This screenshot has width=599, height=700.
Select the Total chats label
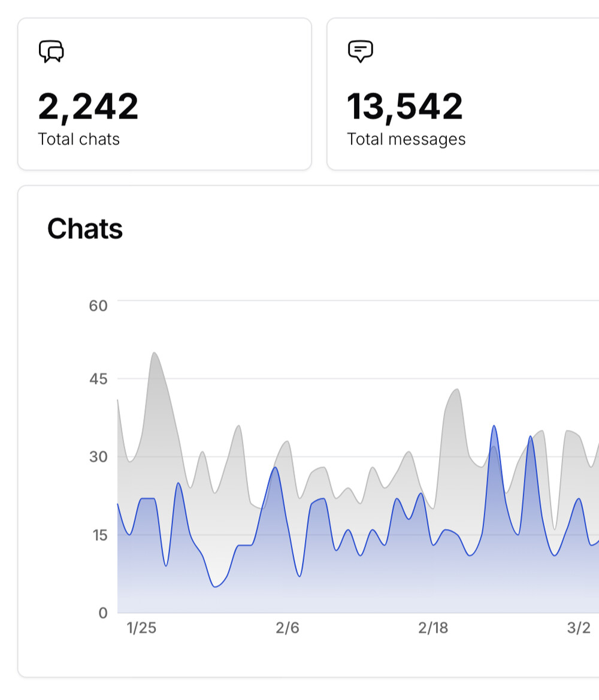click(78, 140)
